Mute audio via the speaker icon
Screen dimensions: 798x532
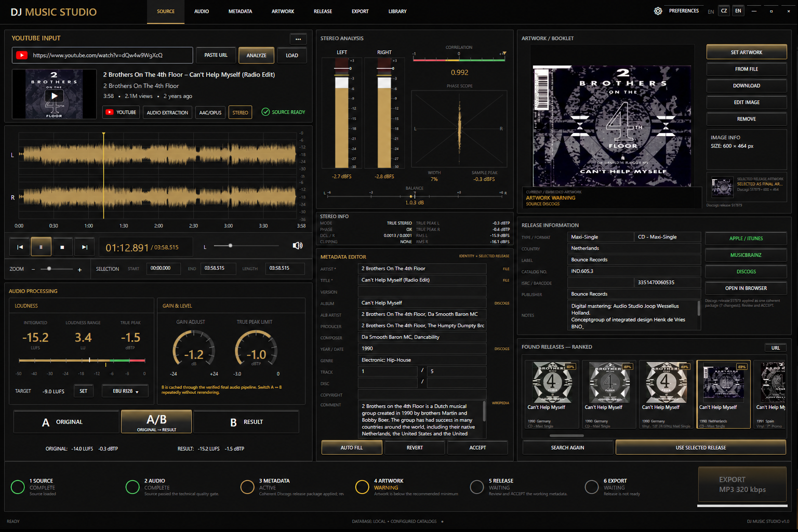298,246
